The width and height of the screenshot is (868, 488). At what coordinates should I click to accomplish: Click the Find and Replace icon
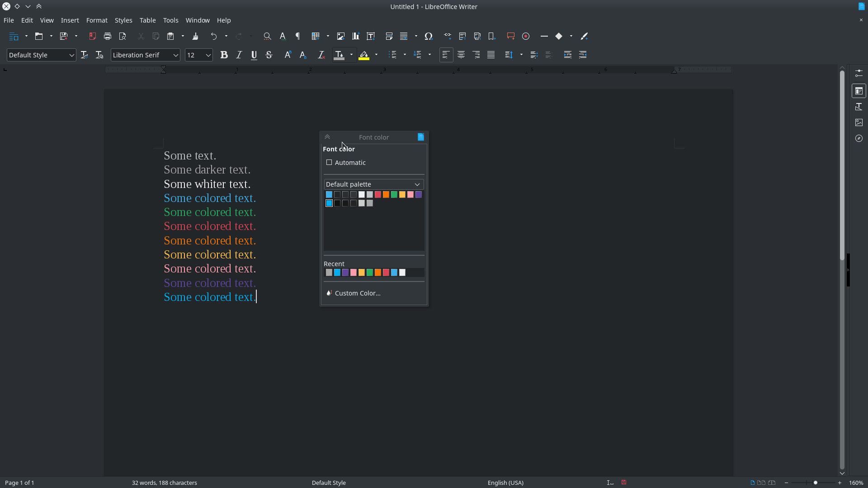(x=266, y=36)
